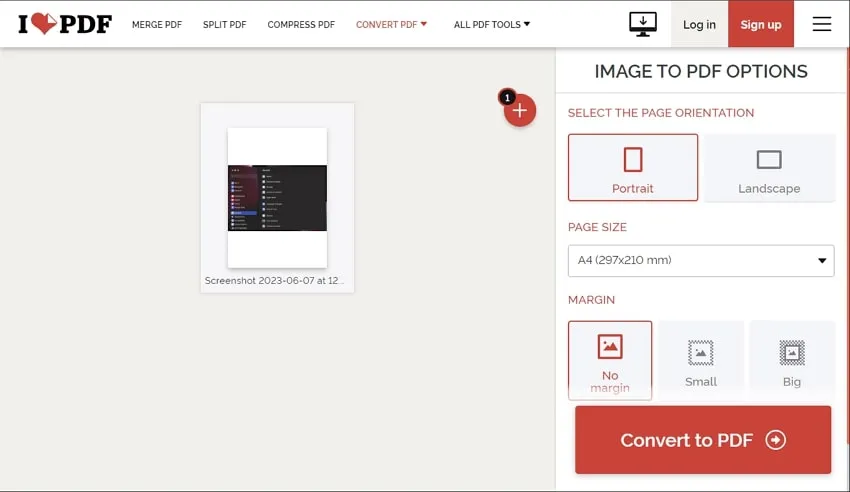Select the uploaded screenshot thumbnail

(x=277, y=198)
